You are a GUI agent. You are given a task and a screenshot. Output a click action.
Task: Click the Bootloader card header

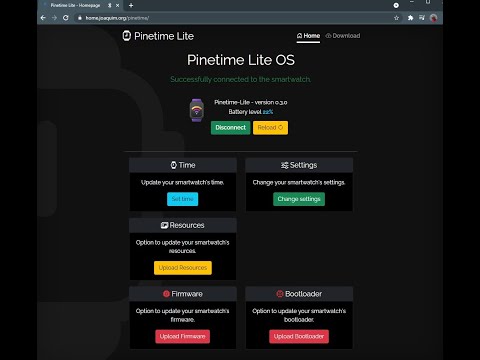click(299, 294)
